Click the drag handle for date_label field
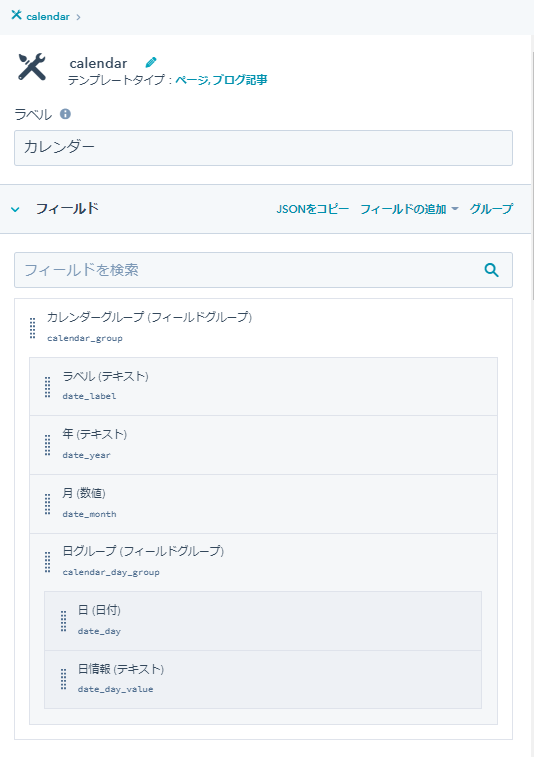This screenshot has height=757, width=534. [x=47, y=387]
